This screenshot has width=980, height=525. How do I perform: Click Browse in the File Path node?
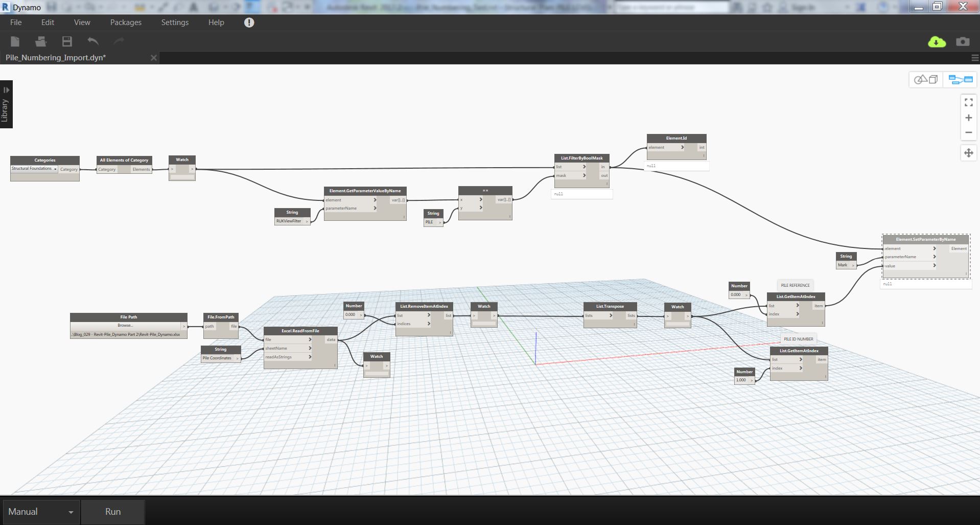(125, 326)
